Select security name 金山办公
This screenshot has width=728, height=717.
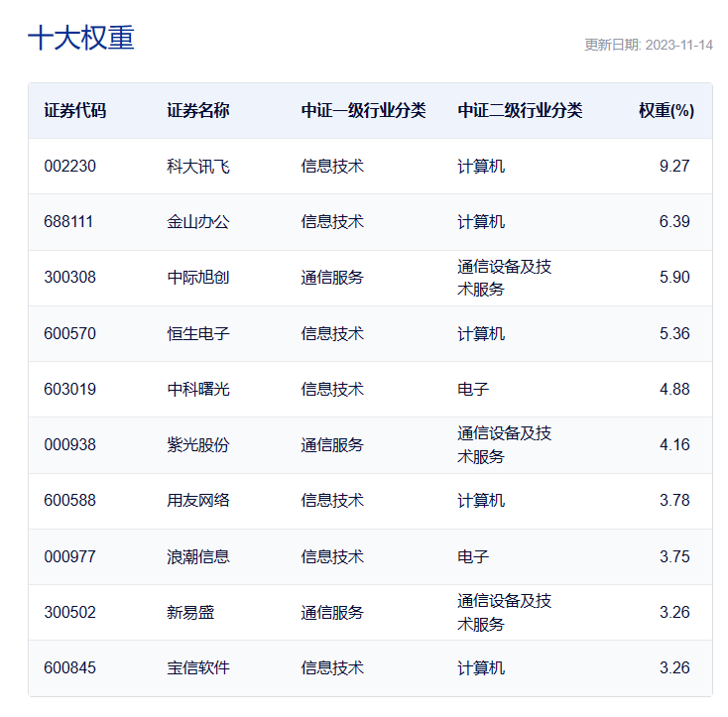(x=198, y=221)
